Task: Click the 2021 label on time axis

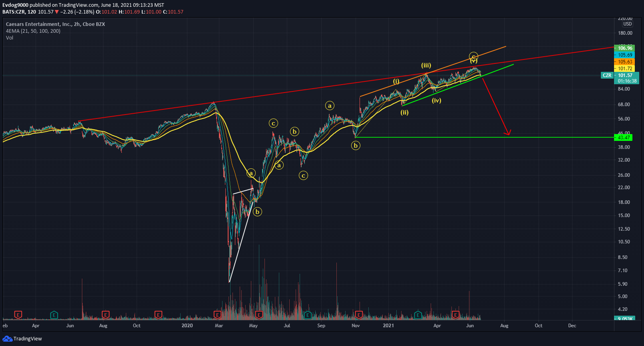Action: click(388, 326)
